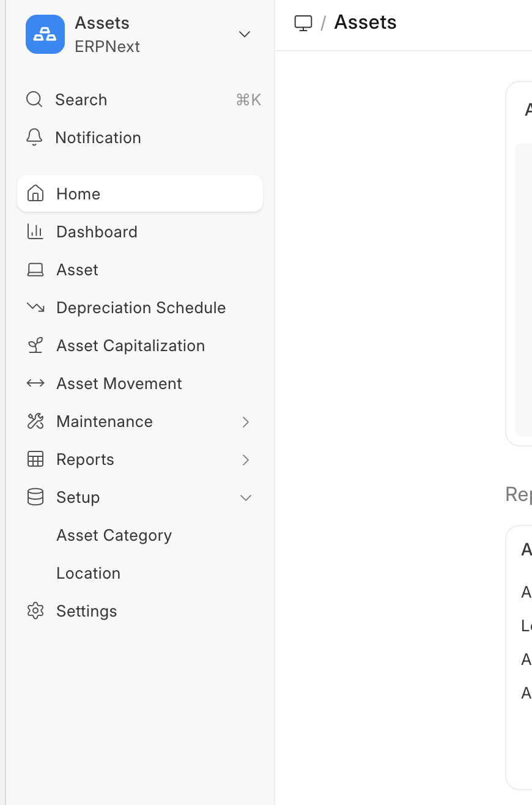Click the Search magnifier icon

(x=34, y=100)
